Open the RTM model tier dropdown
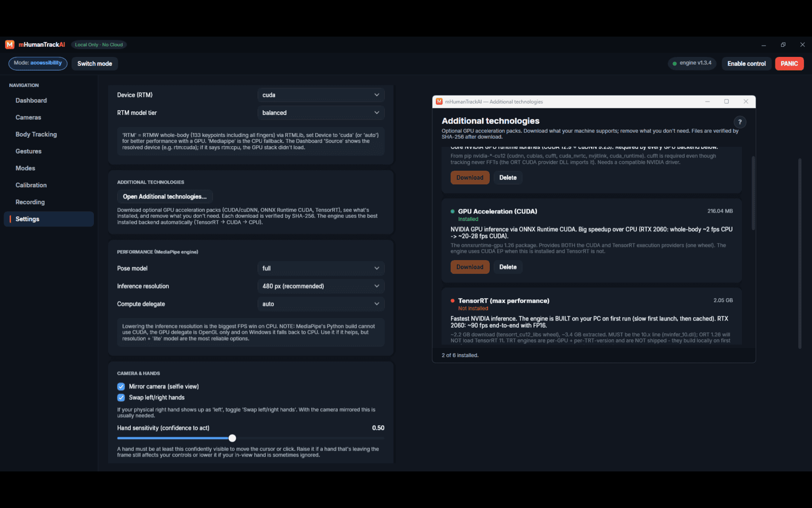 [321, 113]
